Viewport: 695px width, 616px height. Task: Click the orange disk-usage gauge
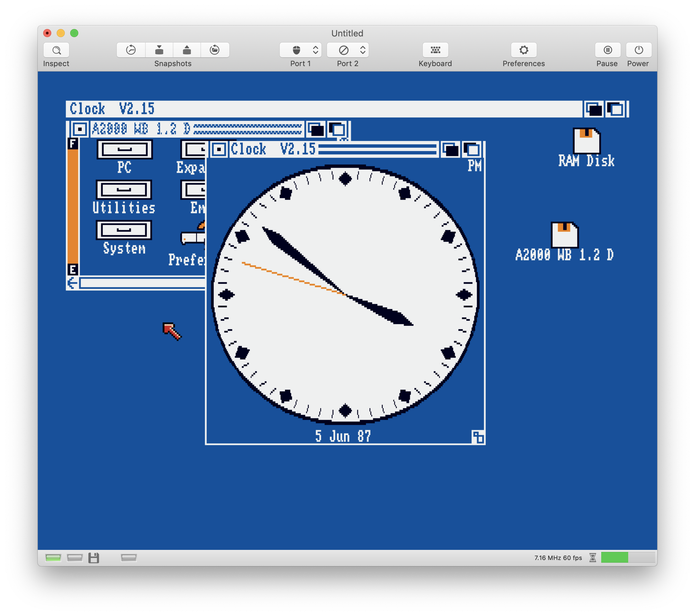click(x=73, y=206)
